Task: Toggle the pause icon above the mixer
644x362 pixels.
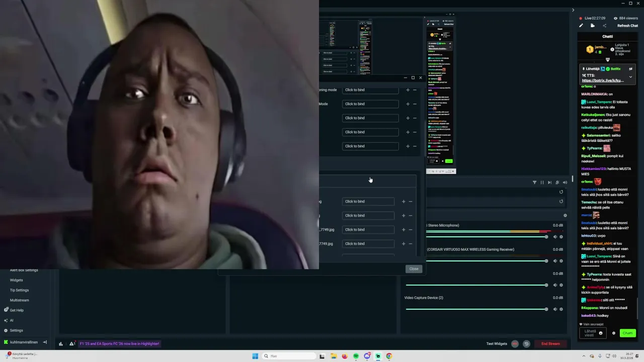Action: [542, 183]
